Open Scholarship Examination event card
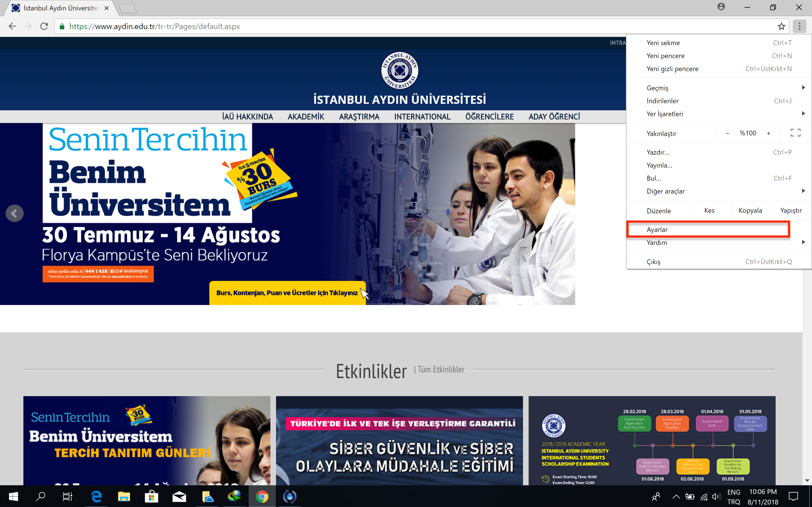The image size is (812, 507). tap(652, 441)
